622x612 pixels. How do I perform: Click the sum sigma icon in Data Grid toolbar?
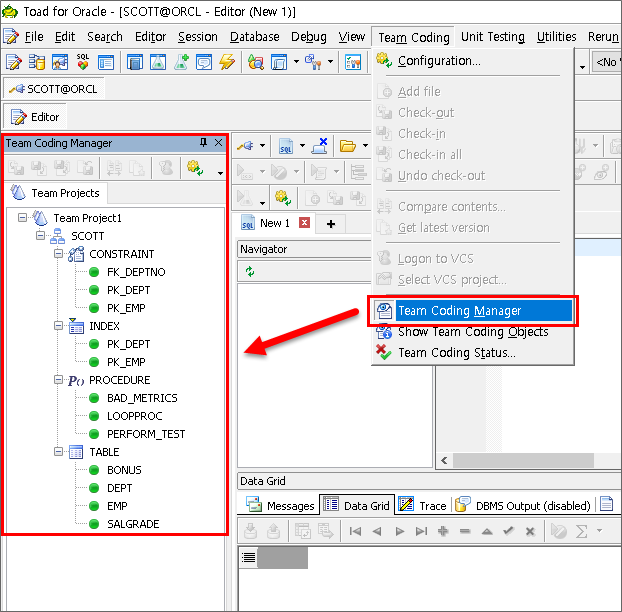[x=582, y=531]
